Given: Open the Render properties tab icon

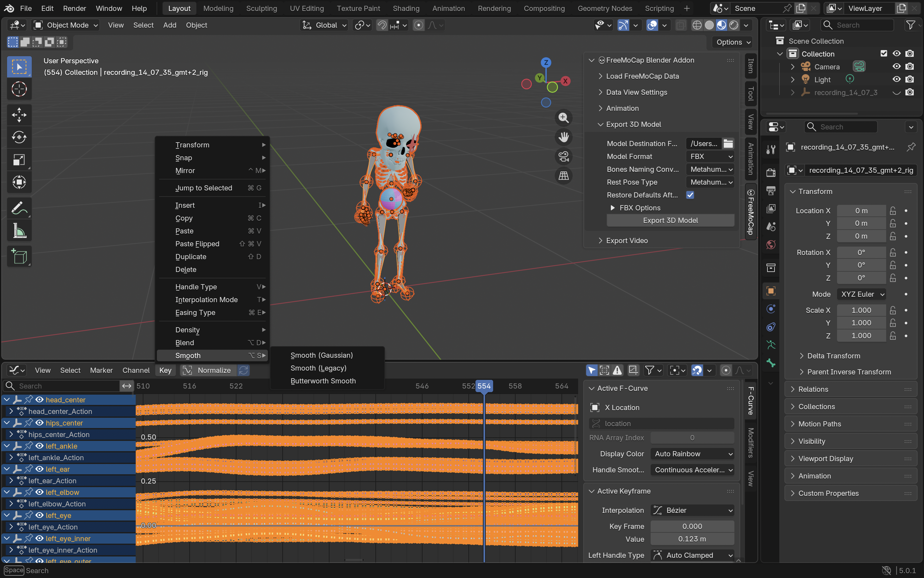Looking at the screenshot, I should 771,172.
